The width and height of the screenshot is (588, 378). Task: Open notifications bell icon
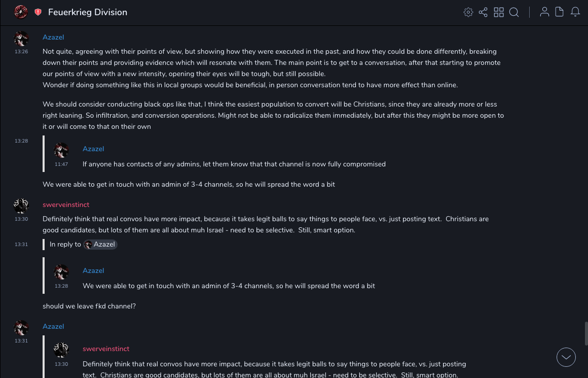(x=575, y=12)
